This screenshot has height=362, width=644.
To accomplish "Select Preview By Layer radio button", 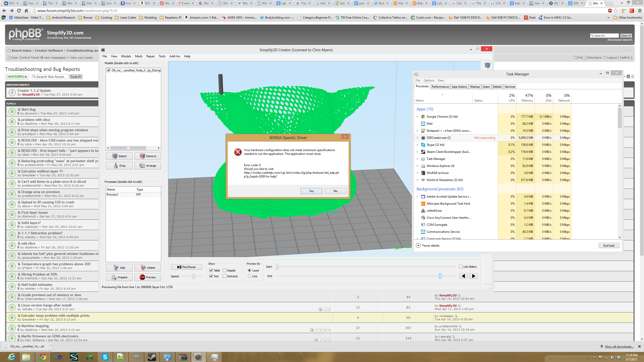I will (x=249, y=270).
